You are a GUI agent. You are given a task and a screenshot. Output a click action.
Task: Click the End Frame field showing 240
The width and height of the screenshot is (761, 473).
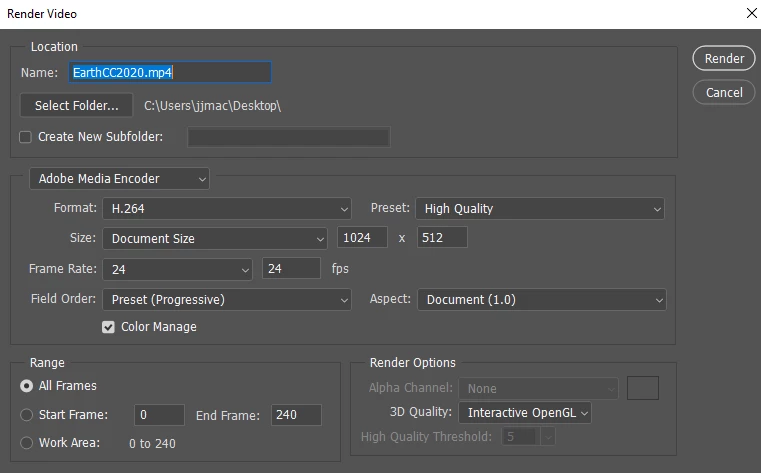[296, 415]
